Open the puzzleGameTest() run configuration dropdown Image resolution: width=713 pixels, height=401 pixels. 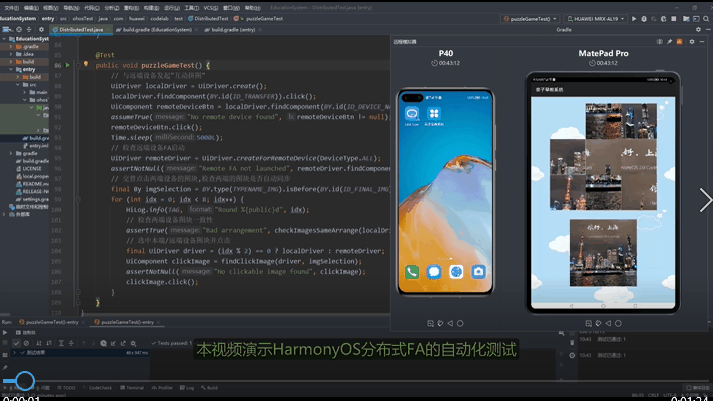pos(530,19)
